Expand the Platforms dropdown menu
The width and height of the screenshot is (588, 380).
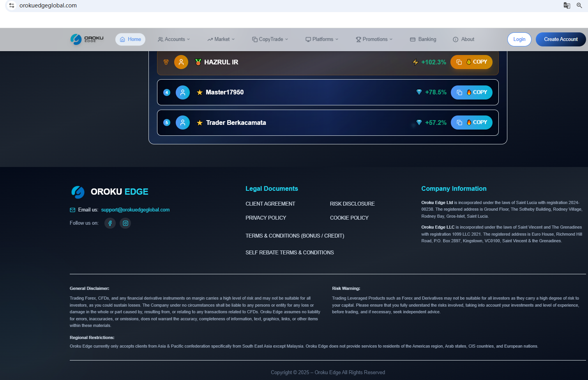coord(321,39)
